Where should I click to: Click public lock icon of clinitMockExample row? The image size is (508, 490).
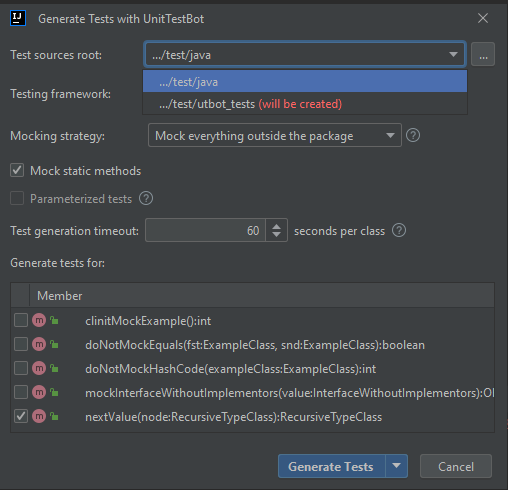point(54,320)
